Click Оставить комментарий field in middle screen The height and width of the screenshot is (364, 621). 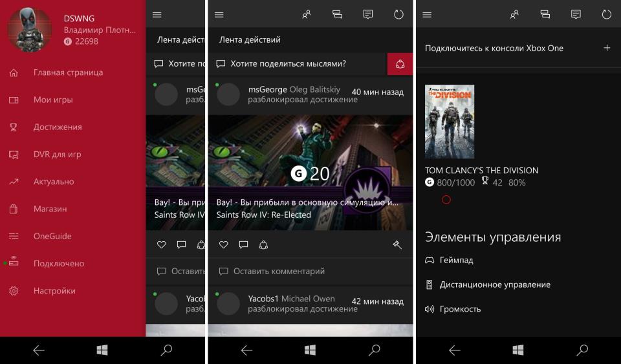click(310, 272)
